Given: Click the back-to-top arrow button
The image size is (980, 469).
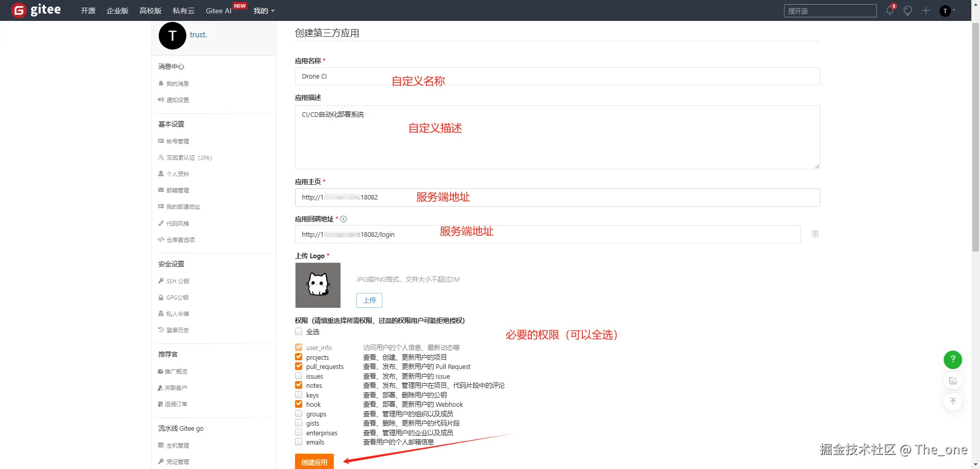Looking at the screenshot, I should click(x=953, y=402).
